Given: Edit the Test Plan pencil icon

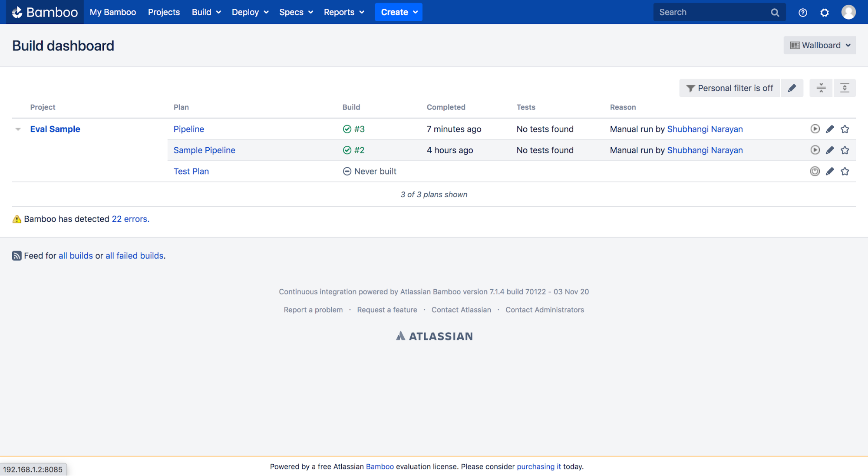Looking at the screenshot, I should (829, 171).
